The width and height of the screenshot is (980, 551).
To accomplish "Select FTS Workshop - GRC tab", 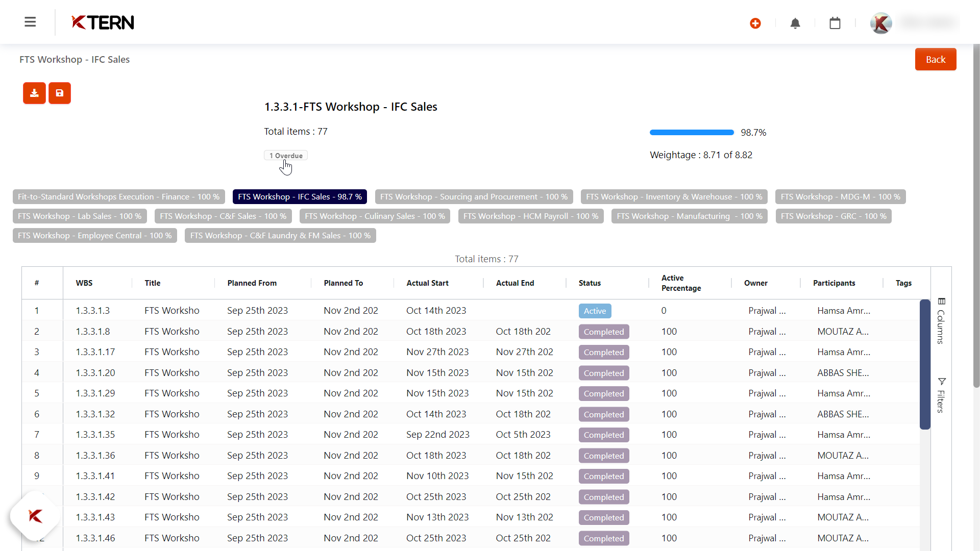I will pyautogui.click(x=834, y=216).
